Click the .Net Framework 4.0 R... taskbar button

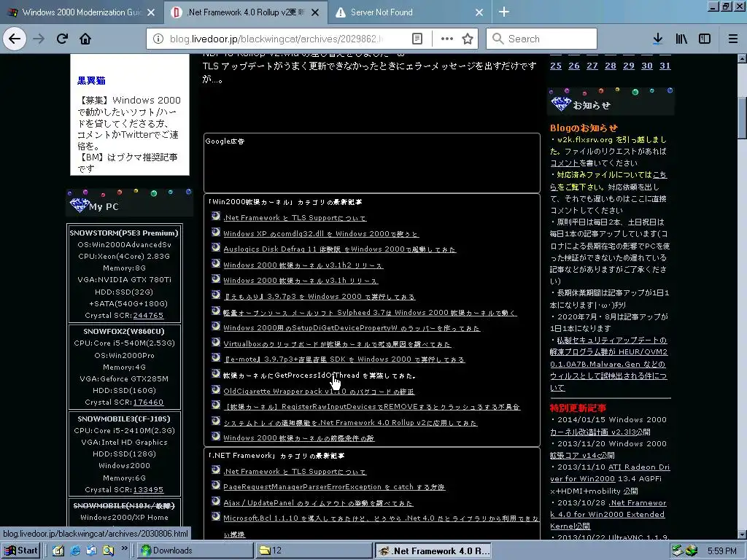pos(433,551)
